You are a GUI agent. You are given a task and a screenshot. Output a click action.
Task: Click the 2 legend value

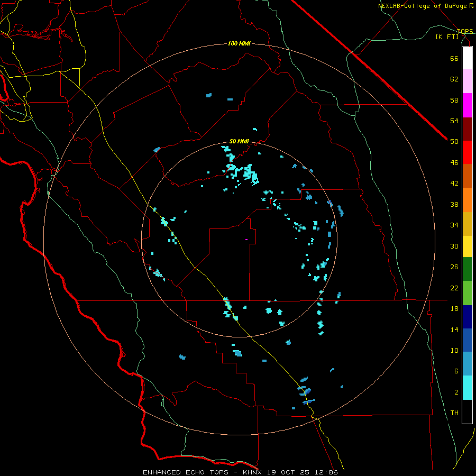tap(456, 392)
